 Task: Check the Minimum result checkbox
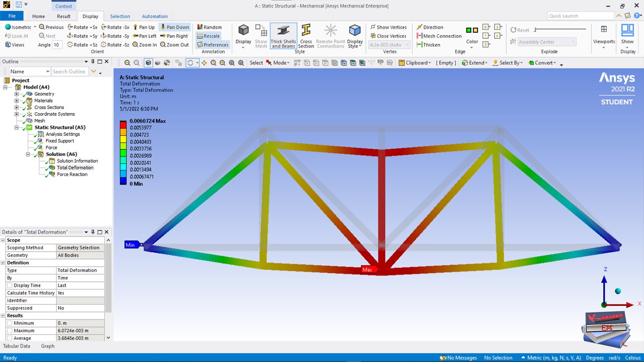[x=10, y=323]
